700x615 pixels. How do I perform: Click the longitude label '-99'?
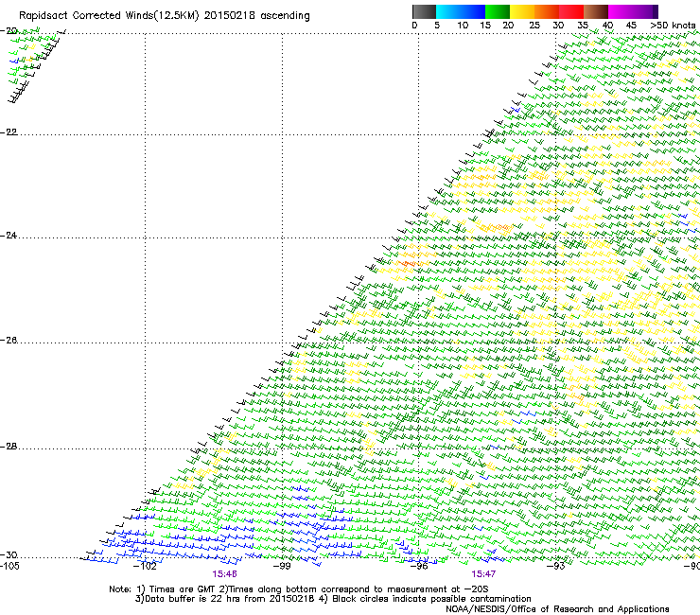point(282,566)
